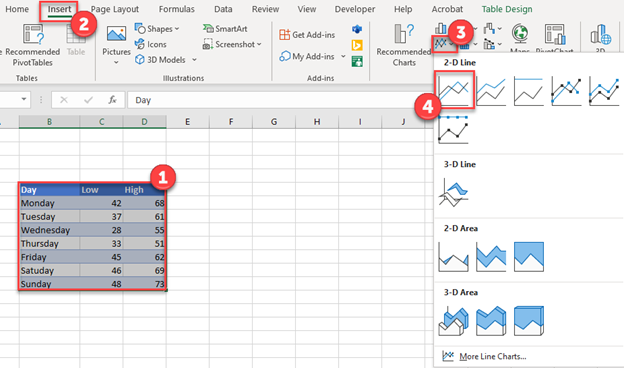The image size is (624, 368).
Task: Click the Recommended PivotTables icon
Action: pyautogui.click(x=33, y=34)
